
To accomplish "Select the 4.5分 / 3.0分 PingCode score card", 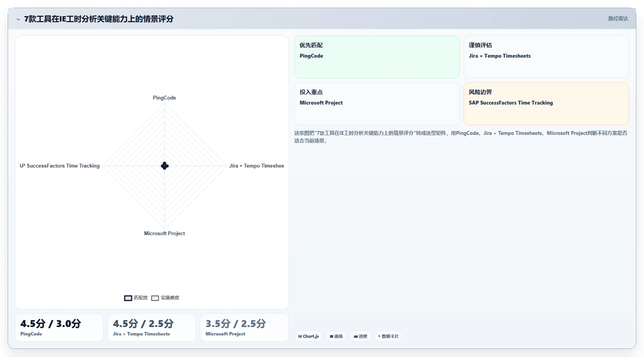I will (59, 327).
